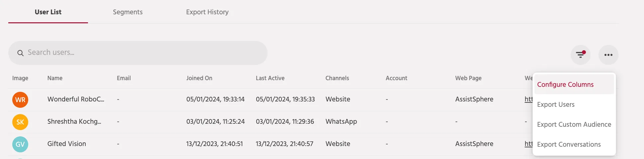644x159 pixels.
Task: Select the SK avatar for Shreshtha Kochg
Action: coord(20,122)
